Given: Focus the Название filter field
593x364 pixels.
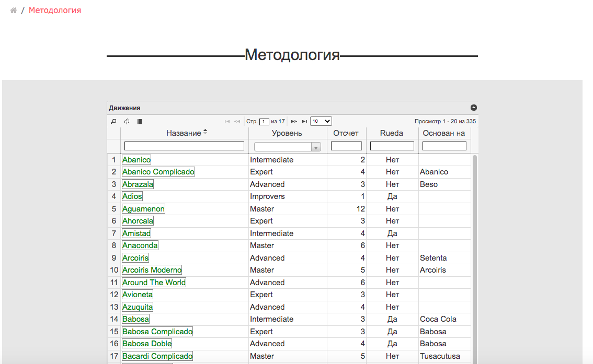Looking at the screenshot, I should 184,146.
